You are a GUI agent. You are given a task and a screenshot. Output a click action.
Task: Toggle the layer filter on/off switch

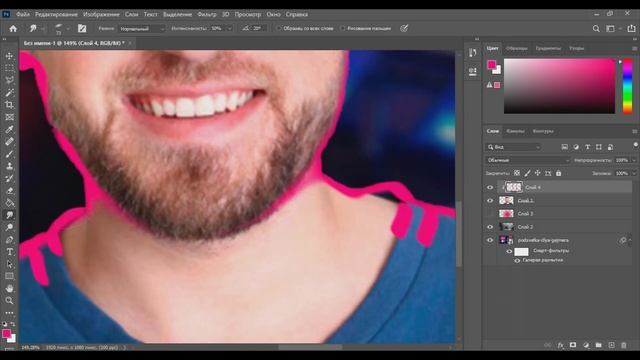coord(636,145)
